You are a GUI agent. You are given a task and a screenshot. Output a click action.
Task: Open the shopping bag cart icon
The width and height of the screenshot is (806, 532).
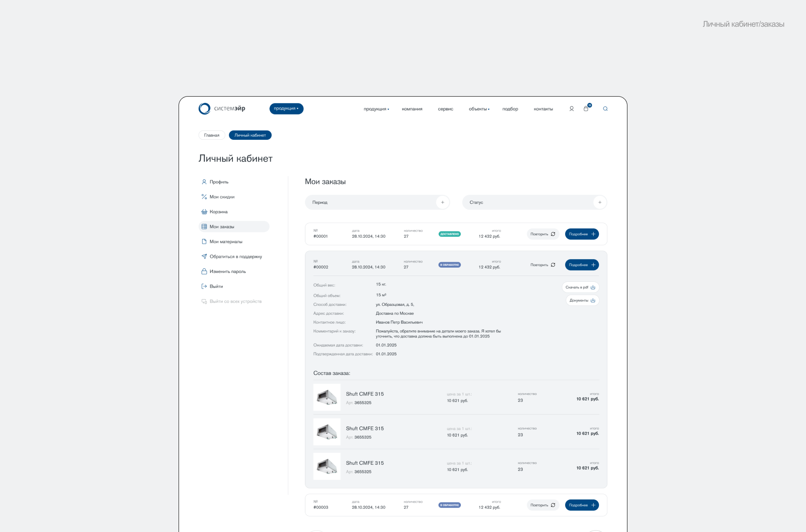586,109
